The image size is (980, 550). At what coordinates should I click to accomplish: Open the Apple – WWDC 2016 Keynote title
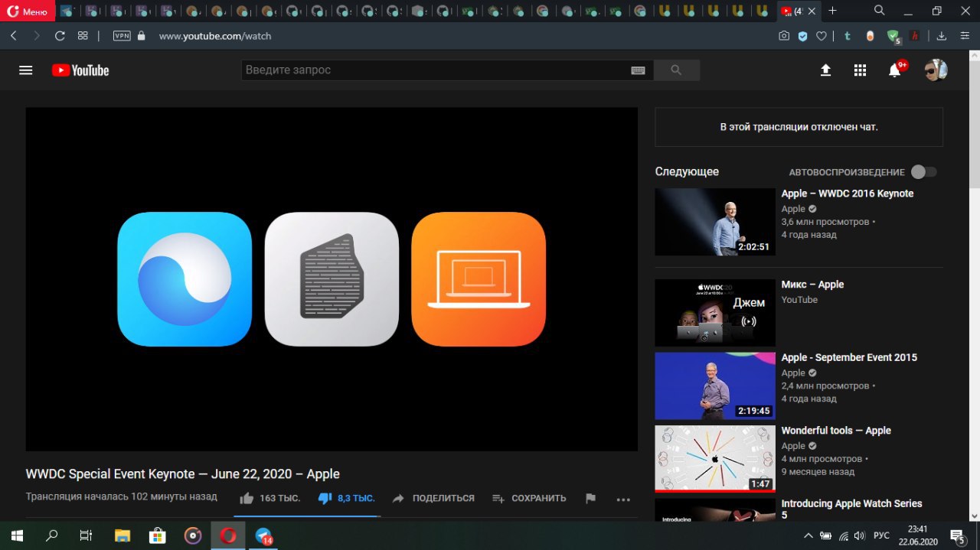click(x=848, y=194)
